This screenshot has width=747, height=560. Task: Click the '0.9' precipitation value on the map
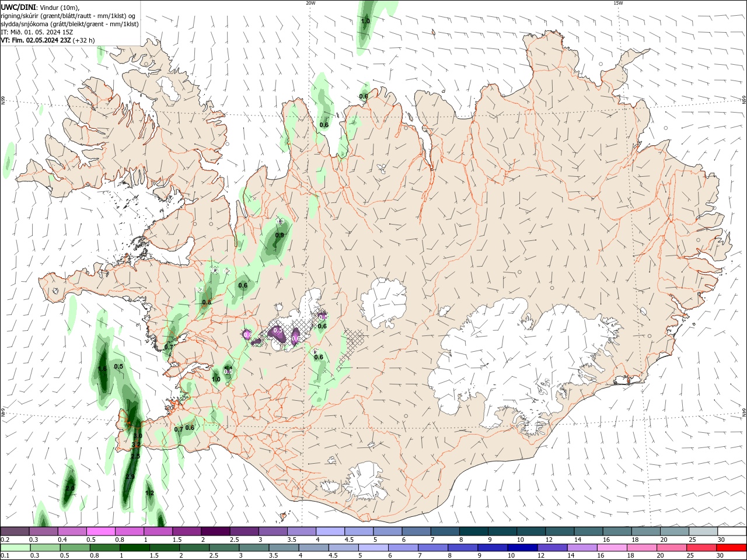click(280, 235)
